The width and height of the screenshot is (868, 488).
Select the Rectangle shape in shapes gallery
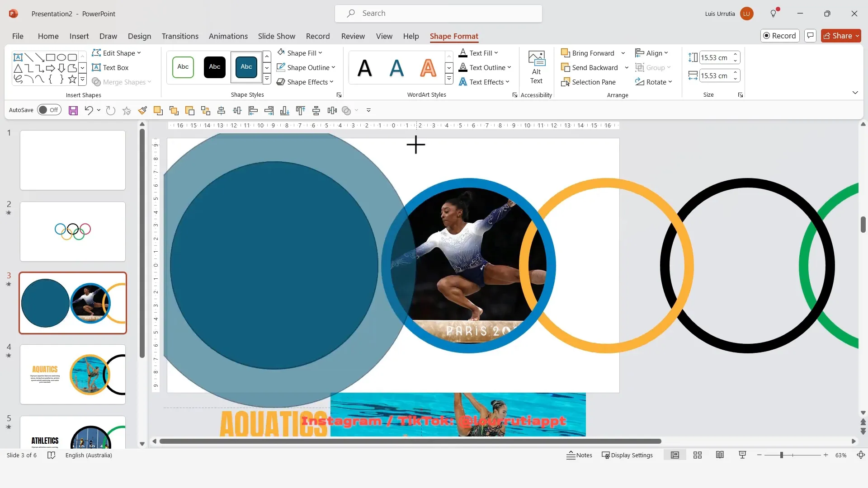(51, 57)
